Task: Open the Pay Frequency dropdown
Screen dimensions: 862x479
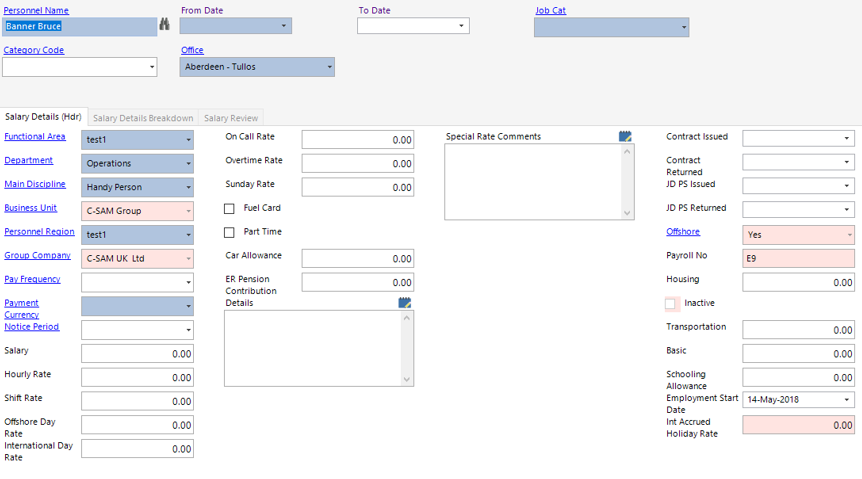Action: click(188, 283)
